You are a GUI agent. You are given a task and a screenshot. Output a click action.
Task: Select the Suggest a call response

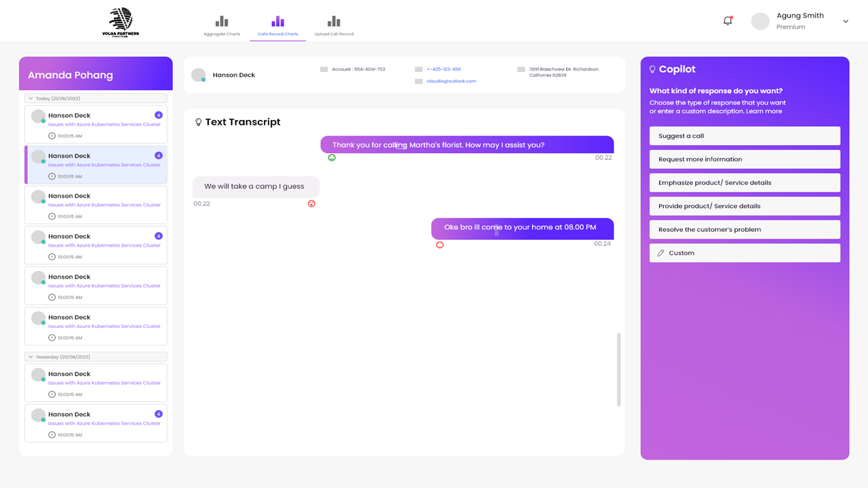pos(745,136)
